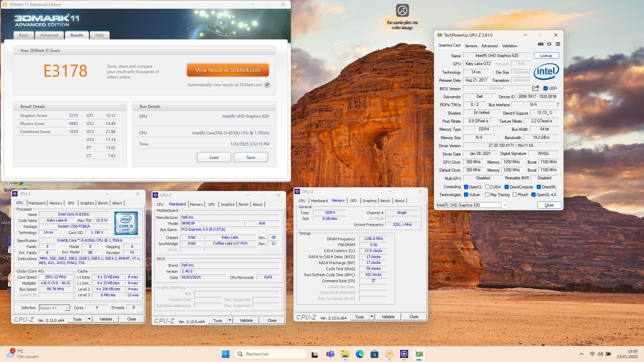Open the Socket #1 selection dropdown
644x362 pixels.
pyautogui.click(x=54, y=308)
